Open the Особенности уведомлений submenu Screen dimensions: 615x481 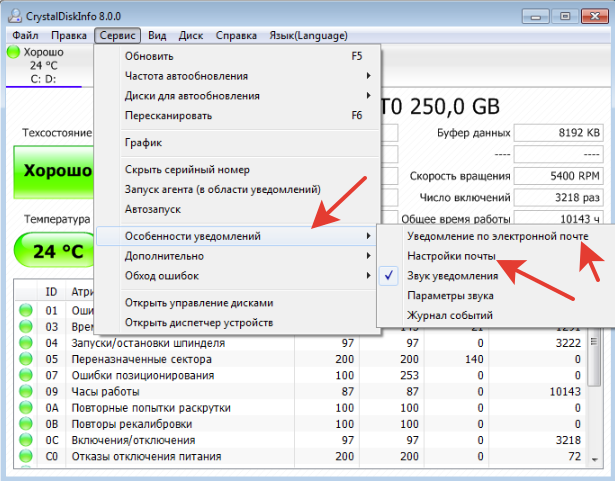pyautogui.click(x=236, y=236)
